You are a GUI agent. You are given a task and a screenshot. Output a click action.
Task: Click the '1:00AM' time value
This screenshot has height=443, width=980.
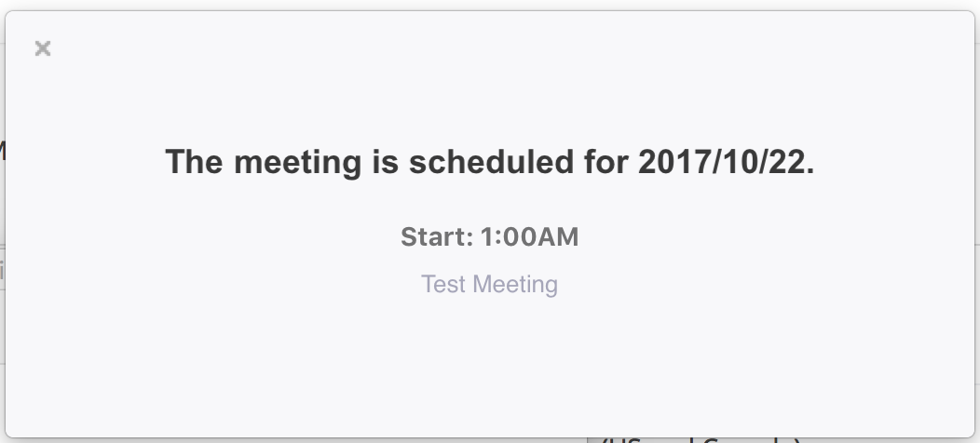[x=529, y=237]
